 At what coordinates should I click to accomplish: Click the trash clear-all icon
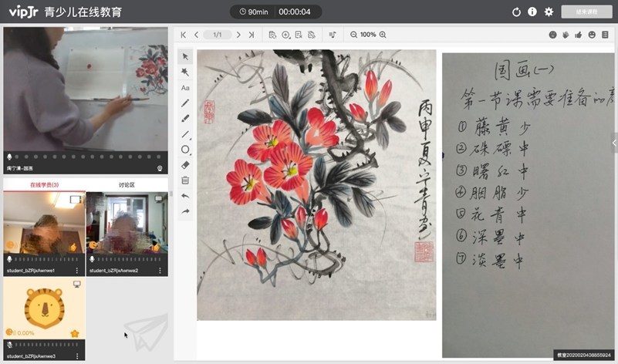click(x=185, y=180)
